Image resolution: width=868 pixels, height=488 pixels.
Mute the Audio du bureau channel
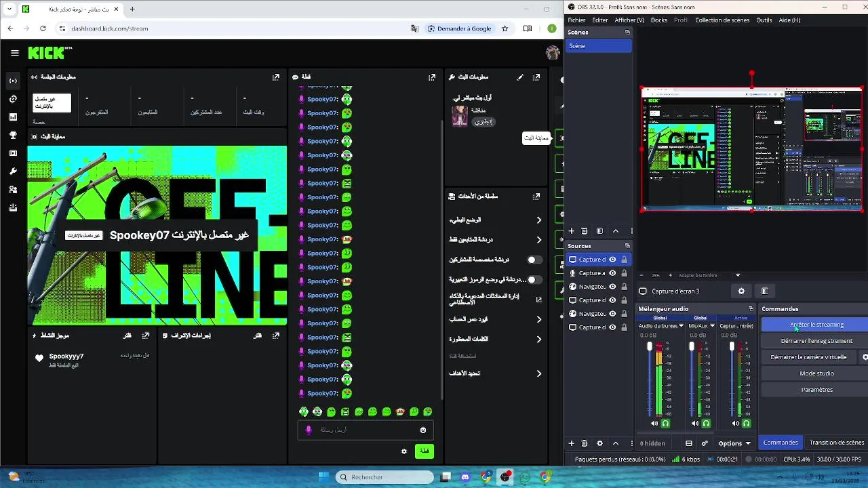[x=654, y=424]
